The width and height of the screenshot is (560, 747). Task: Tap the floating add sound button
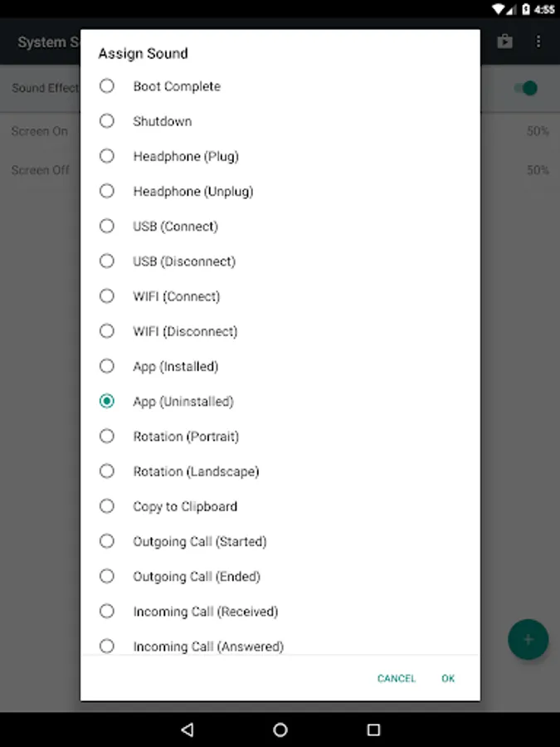528,639
